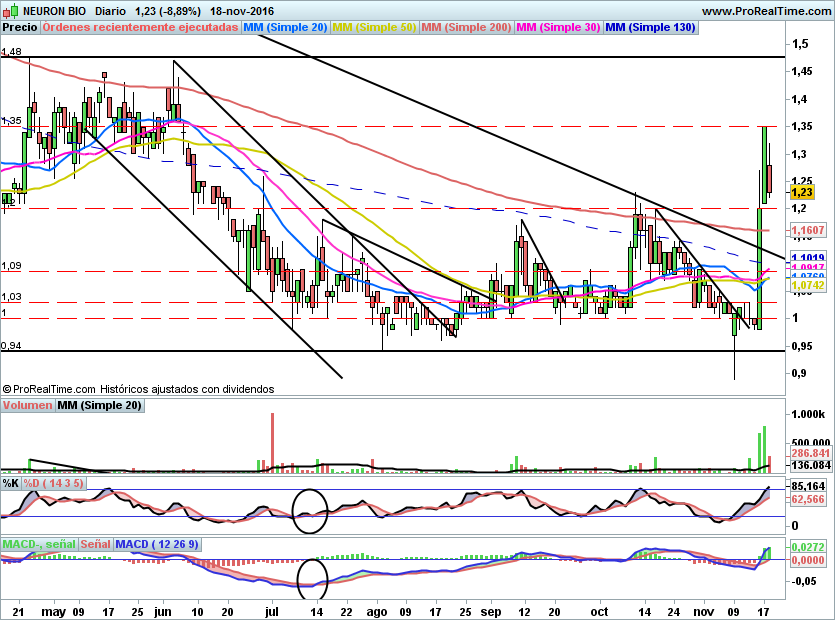Open the MACD (12 26 9) settings label

157,544
